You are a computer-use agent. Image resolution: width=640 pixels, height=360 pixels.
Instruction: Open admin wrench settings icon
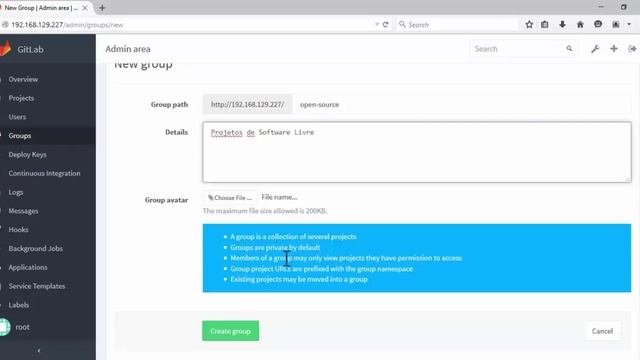(x=595, y=49)
